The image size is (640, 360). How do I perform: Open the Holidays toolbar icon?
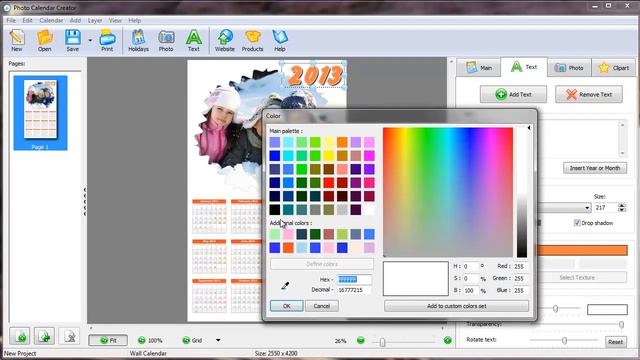coord(138,41)
